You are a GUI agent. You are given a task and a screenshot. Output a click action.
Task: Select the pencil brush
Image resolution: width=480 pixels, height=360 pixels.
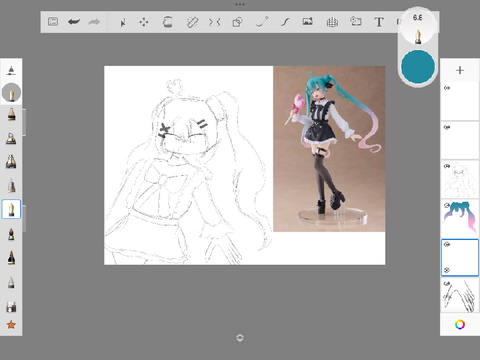tap(11, 114)
